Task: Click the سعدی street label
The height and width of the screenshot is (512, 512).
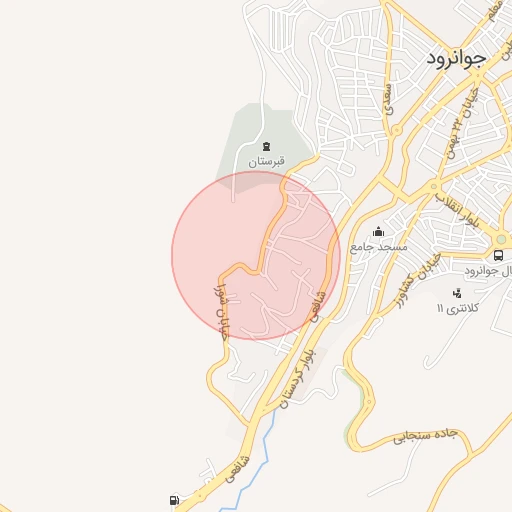Action: click(x=388, y=99)
